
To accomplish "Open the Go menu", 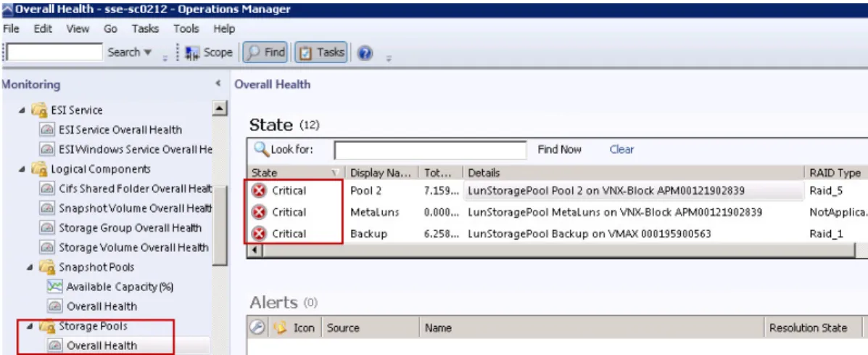I will pyautogui.click(x=110, y=29).
